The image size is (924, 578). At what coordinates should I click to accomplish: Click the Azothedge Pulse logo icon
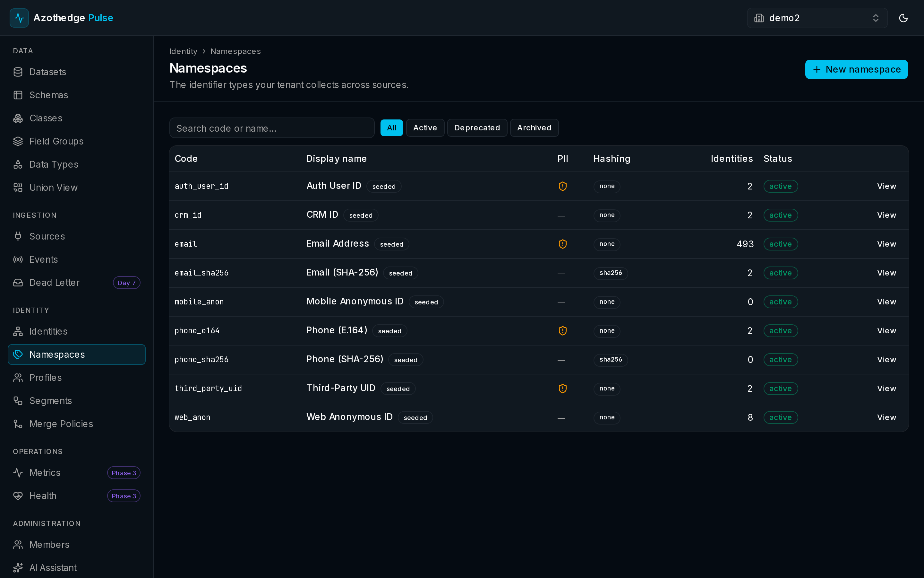click(19, 18)
